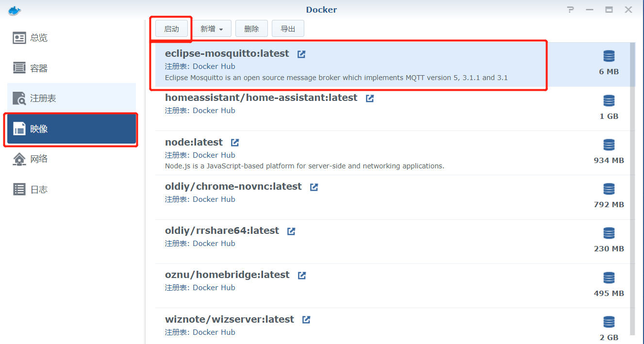Open external link for oldiy/rrshare64:latest

coord(291,231)
